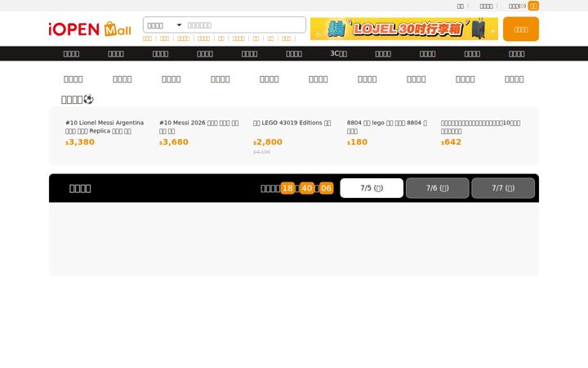This screenshot has height=368, width=588.
Task: Open the 8804 lego product listing
Action: coord(386,127)
